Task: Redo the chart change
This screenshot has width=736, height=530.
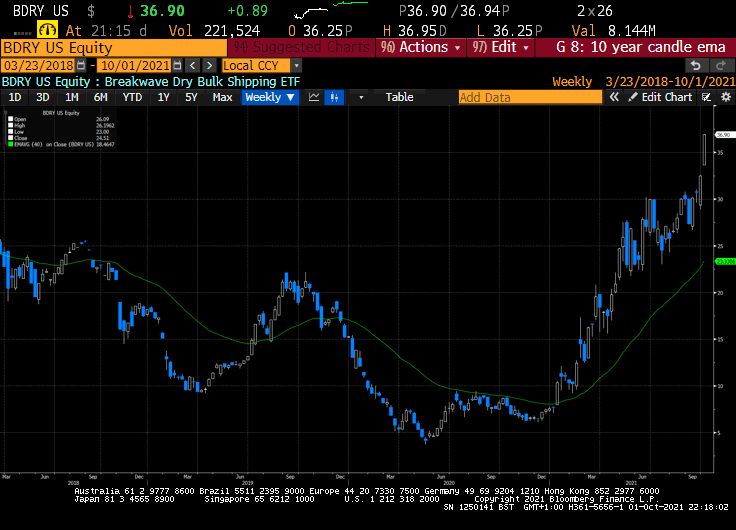Action: click(721, 65)
